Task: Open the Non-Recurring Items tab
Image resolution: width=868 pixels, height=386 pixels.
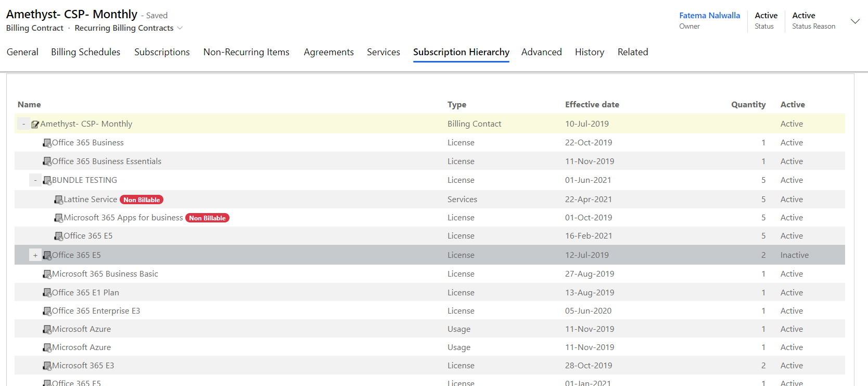Action: (246, 52)
